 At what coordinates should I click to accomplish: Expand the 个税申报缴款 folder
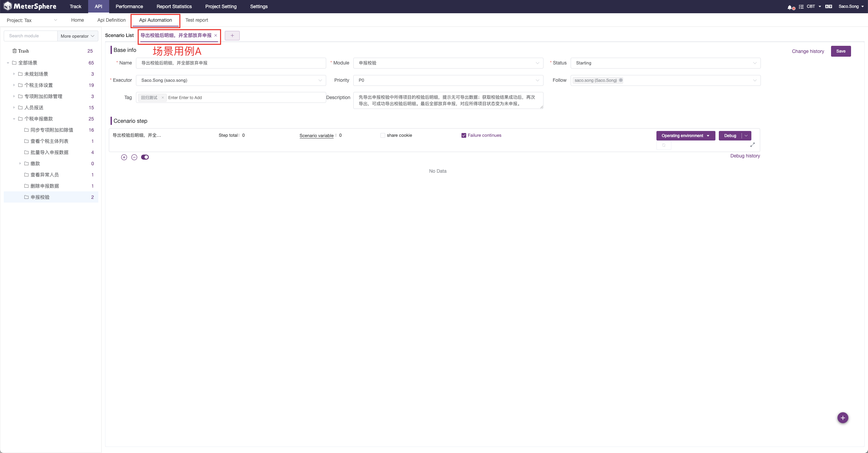tap(14, 119)
